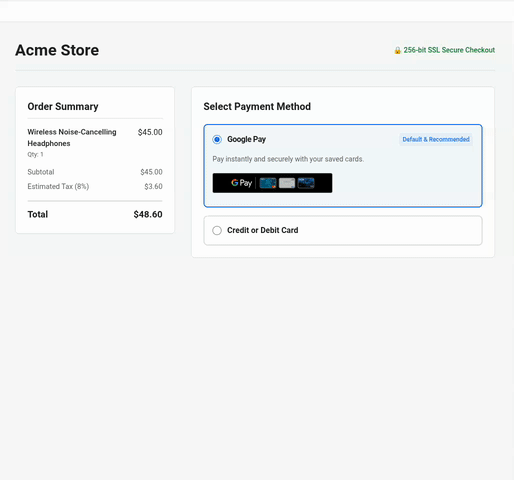The image size is (514, 480).
Task: Click the Order Summary heading
Action: [63, 106]
